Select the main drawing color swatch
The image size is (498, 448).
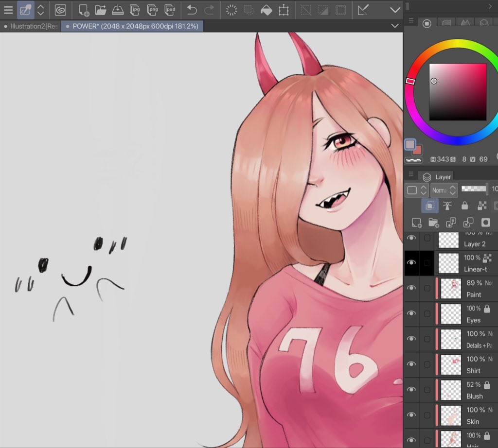pos(410,145)
